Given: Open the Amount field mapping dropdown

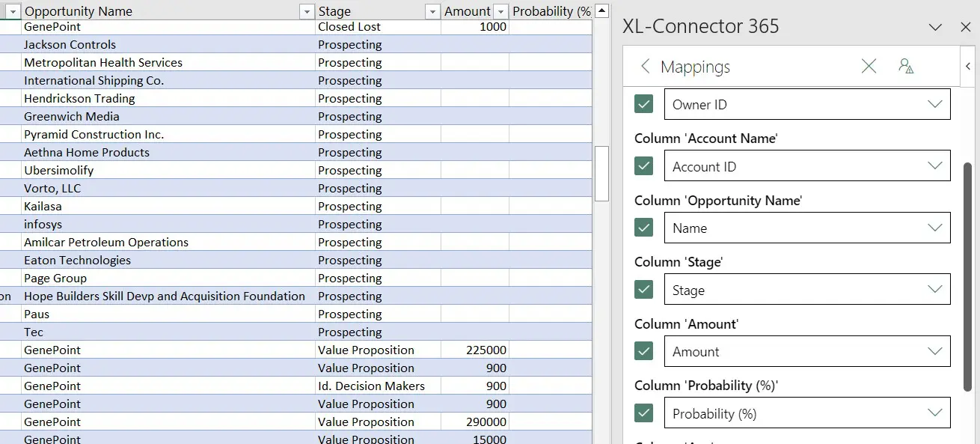Looking at the screenshot, I should (934, 352).
